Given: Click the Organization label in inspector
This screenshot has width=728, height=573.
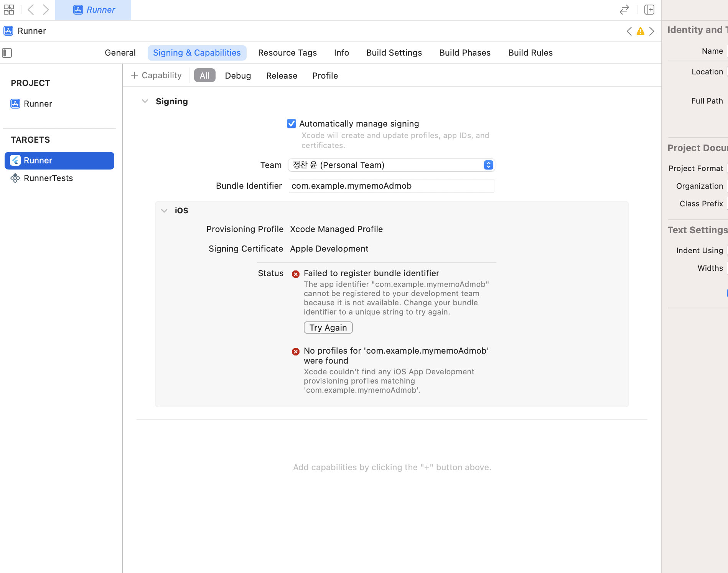Looking at the screenshot, I should coord(700,186).
